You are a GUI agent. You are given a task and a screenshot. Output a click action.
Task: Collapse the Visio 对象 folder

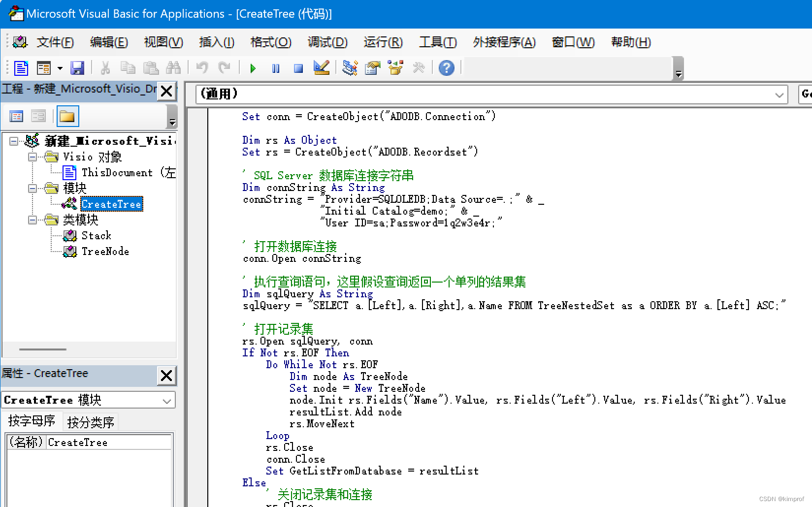(32, 157)
